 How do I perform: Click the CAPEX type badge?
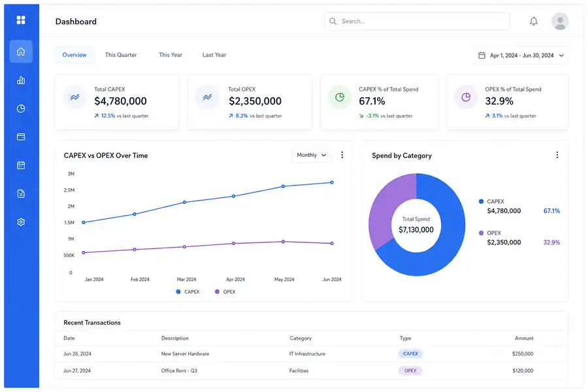(x=411, y=353)
